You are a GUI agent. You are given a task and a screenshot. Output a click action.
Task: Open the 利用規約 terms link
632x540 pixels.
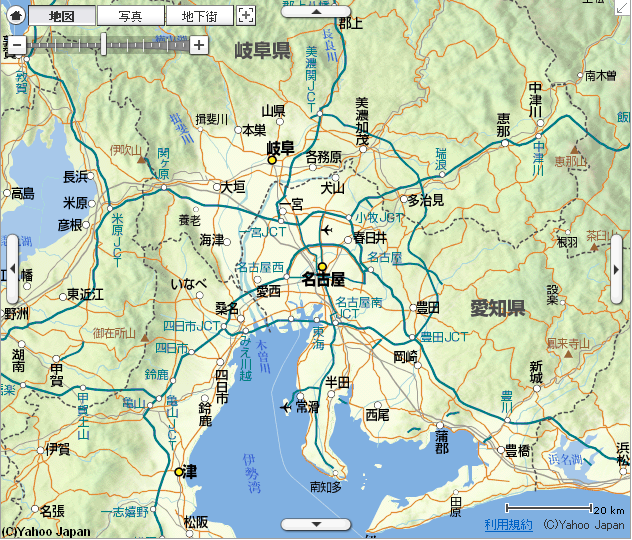coord(508,524)
